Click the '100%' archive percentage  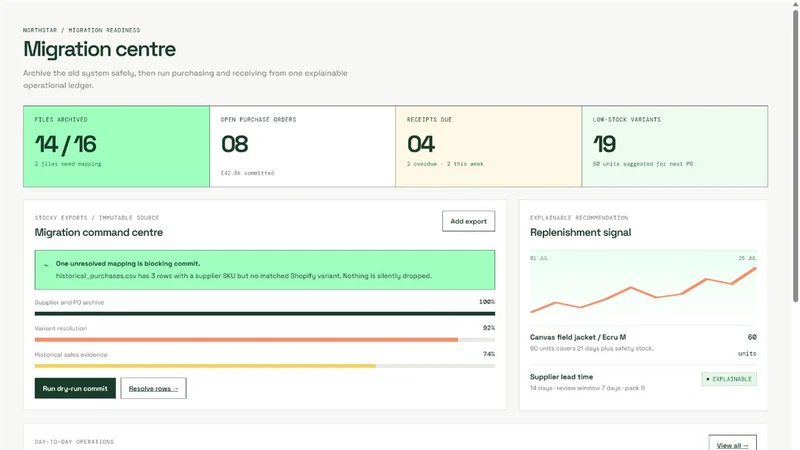tap(487, 302)
